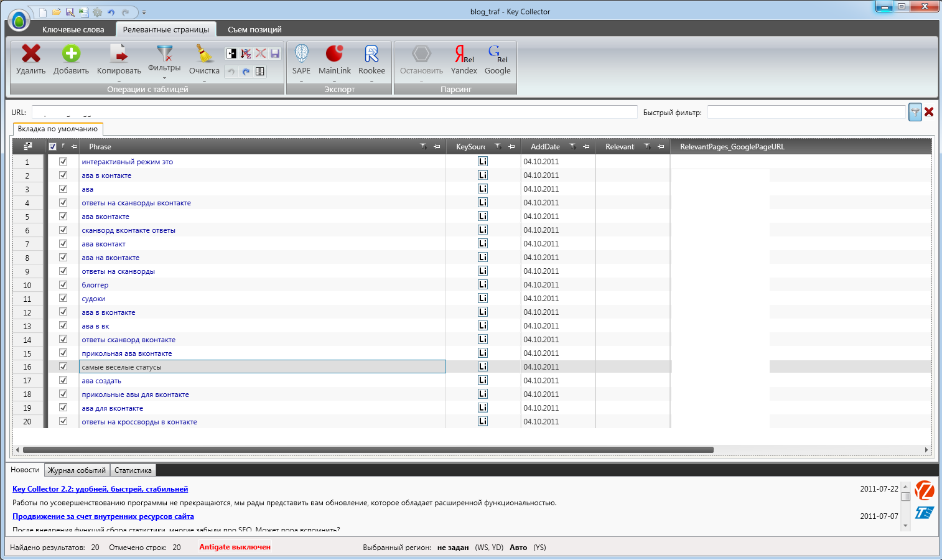Click the Очистка broom icon

click(204, 54)
